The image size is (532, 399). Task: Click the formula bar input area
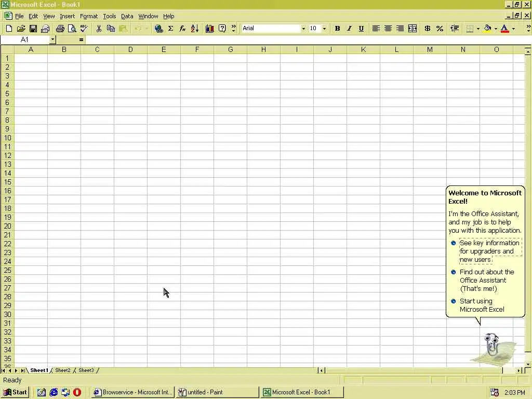[x=308, y=39]
